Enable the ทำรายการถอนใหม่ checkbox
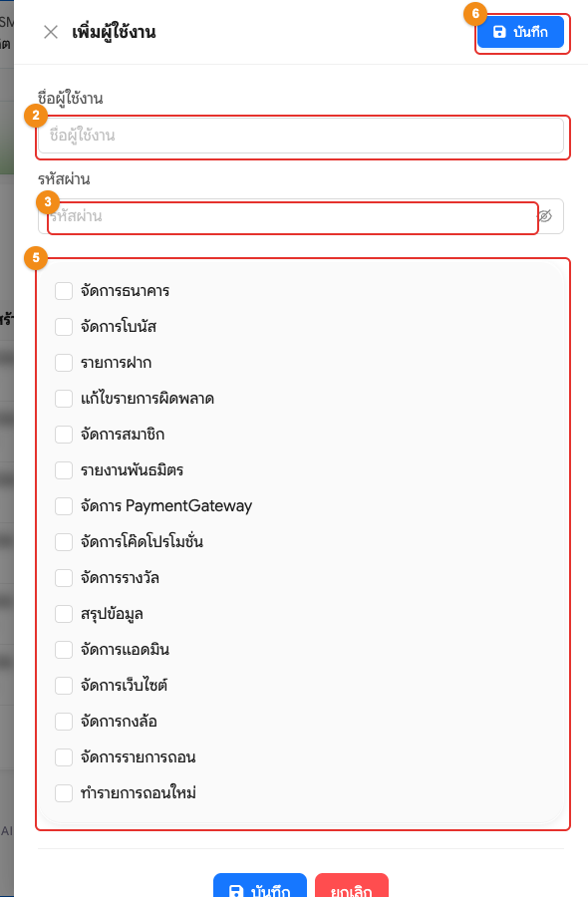 pos(64,793)
